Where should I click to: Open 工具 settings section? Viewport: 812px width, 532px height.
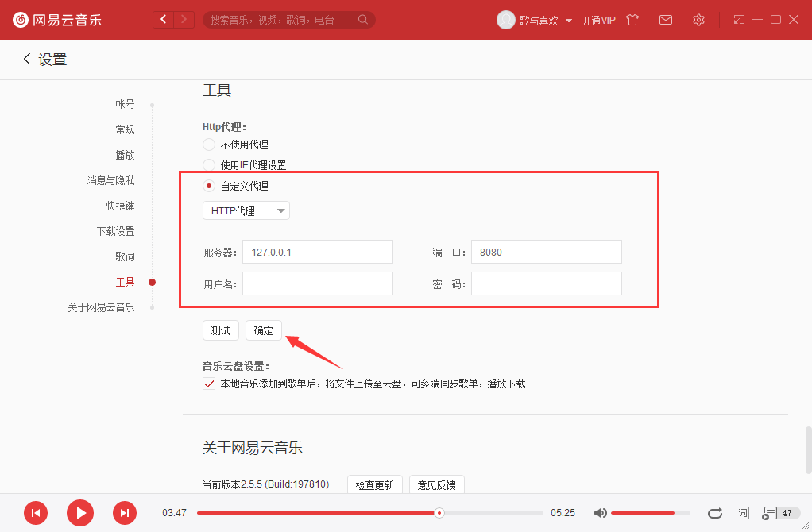tap(125, 282)
